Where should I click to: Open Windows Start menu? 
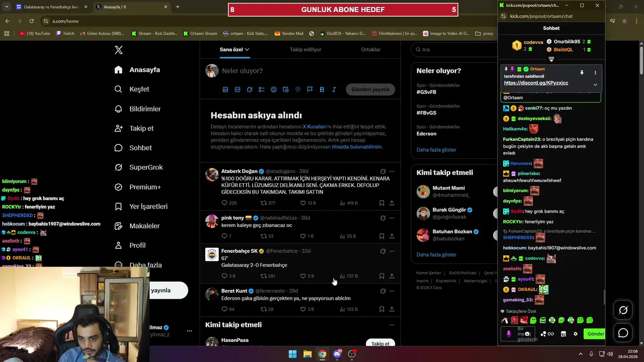292,354
